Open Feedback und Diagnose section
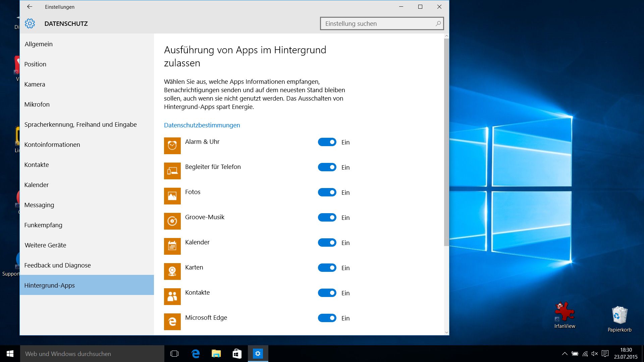Image resolution: width=644 pixels, height=362 pixels. click(87, 265)
